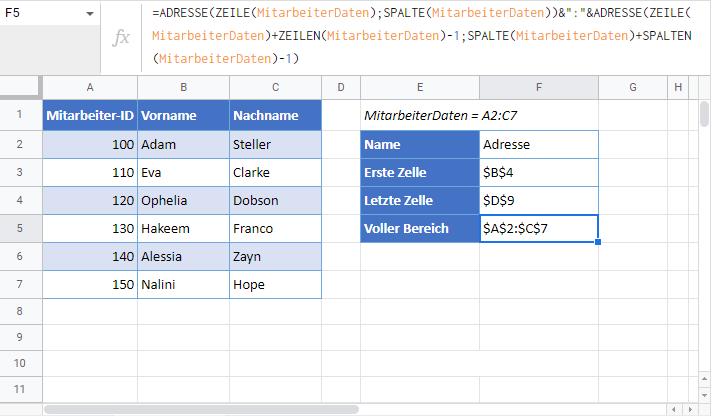Image resolution: width=711 pixels, height=416 pixels.
Task: Select cell with ID 130
Action: click(x=90, y=228)
